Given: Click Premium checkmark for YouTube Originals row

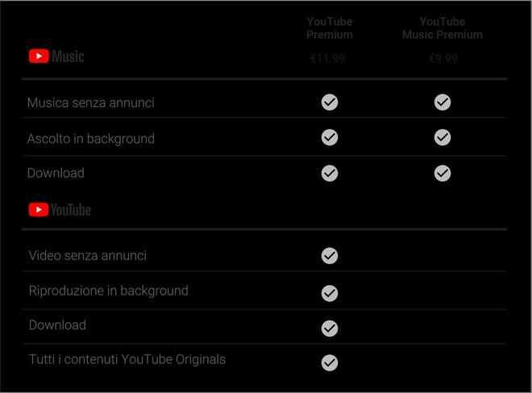Looking at the screenshot, I should tap(330, 362).
